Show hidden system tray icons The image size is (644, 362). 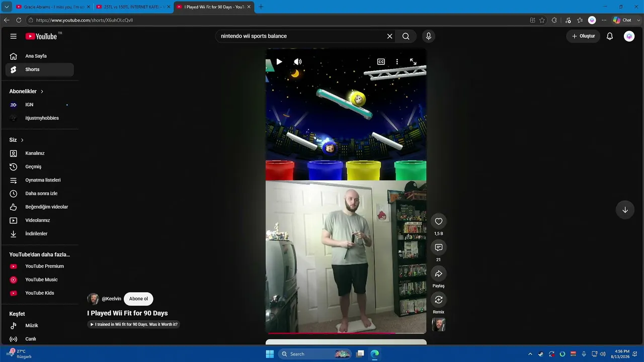tap(530, 354)
